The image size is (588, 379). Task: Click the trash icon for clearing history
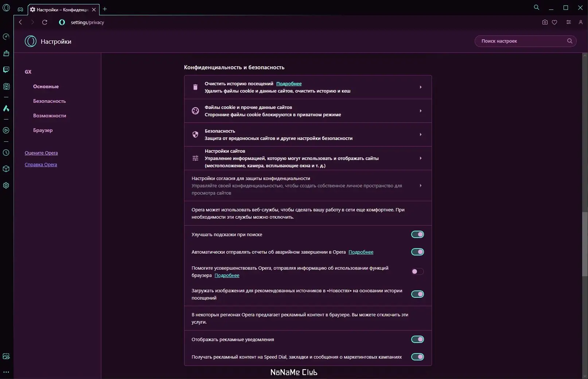(195, 87)
